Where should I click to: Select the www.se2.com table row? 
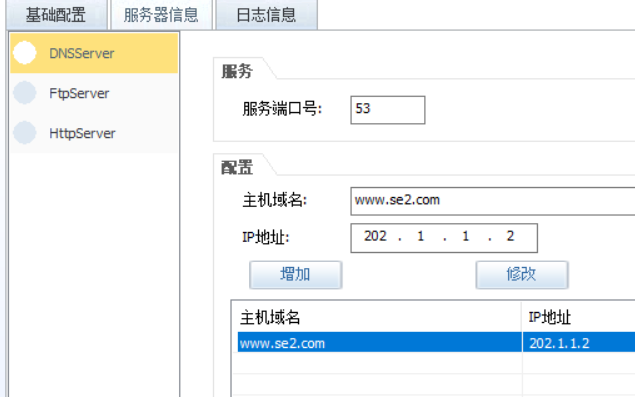point(436,343)
